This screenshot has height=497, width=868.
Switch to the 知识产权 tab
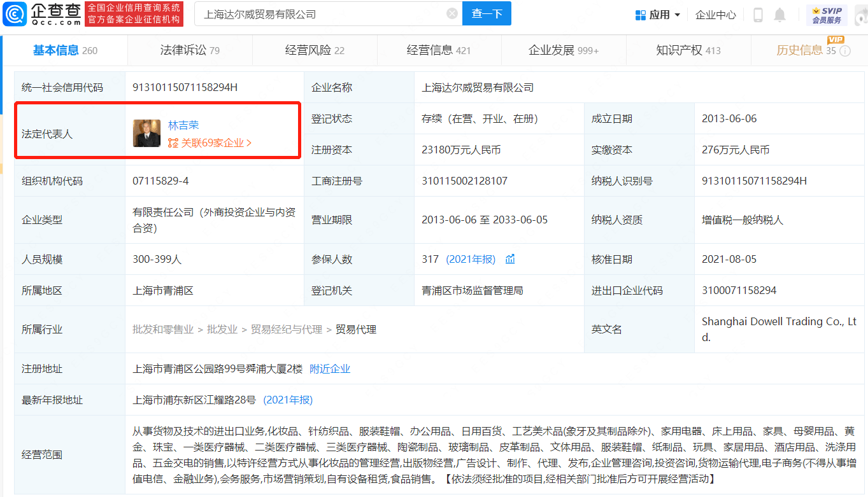pos(688,50)
